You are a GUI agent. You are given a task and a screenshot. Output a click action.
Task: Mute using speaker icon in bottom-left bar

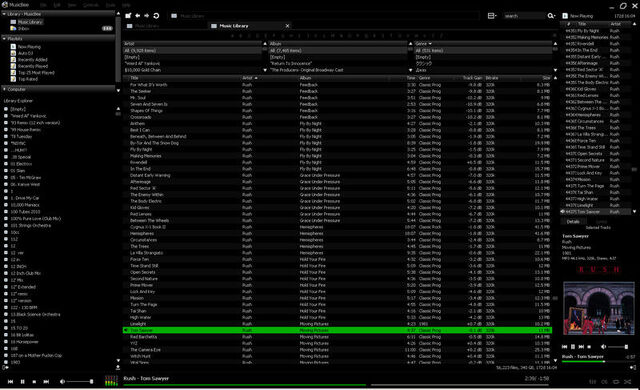(x=62, y=381)
